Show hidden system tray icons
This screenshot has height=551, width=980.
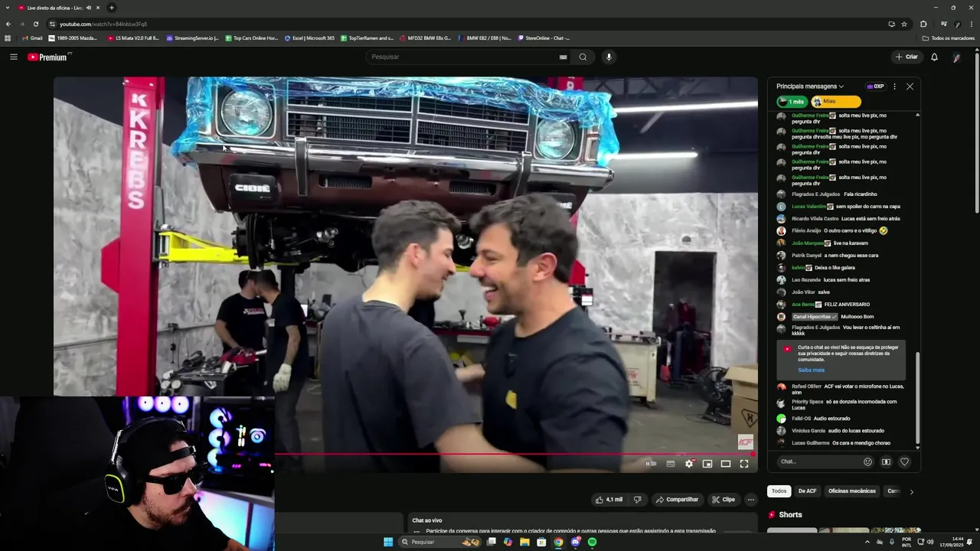coord(867,542)
